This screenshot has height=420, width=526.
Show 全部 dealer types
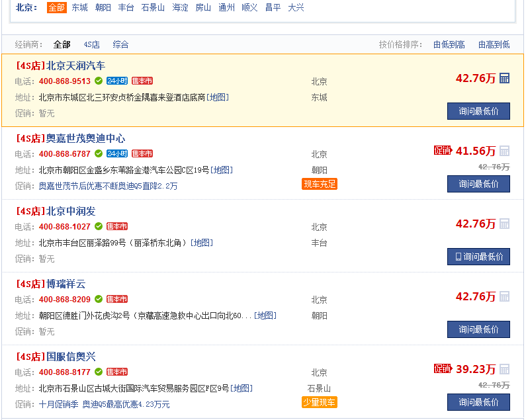click(62, 44)
